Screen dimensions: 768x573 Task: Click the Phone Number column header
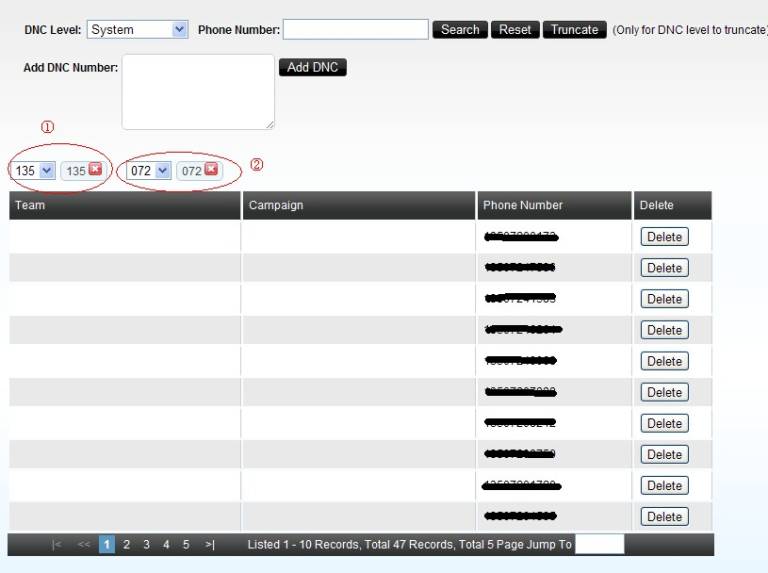coord(523,205)
